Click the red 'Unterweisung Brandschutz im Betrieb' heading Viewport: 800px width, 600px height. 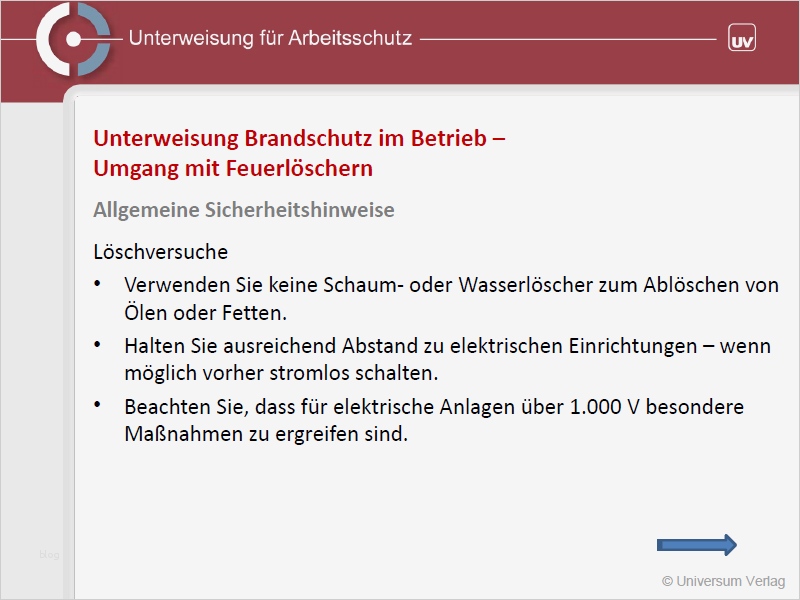tap(298, 139)
